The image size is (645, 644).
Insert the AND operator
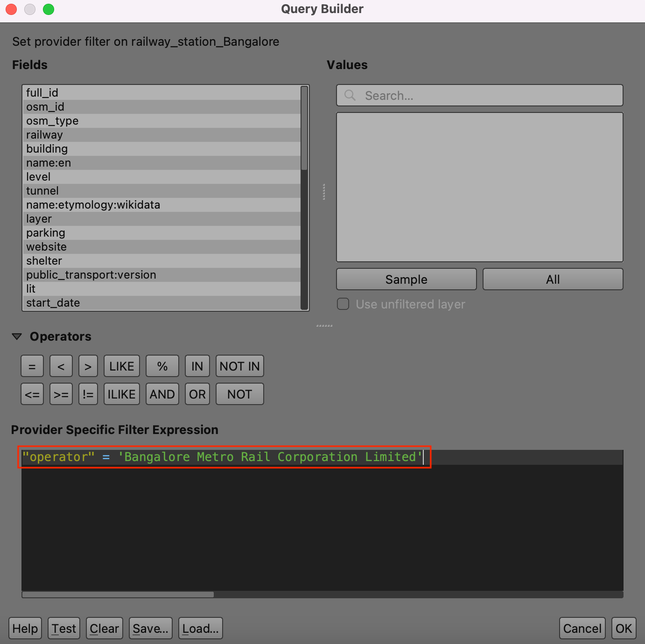[162, 394]
